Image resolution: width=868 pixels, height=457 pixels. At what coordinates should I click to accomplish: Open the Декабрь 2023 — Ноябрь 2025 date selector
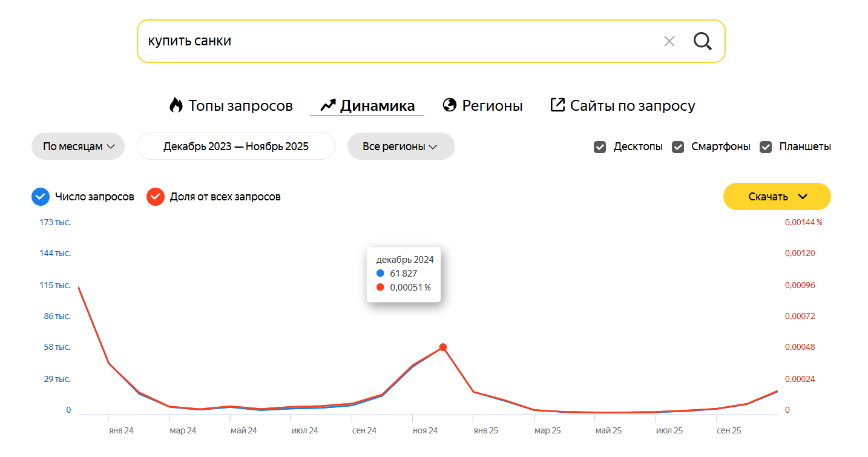tap(235, 145)
